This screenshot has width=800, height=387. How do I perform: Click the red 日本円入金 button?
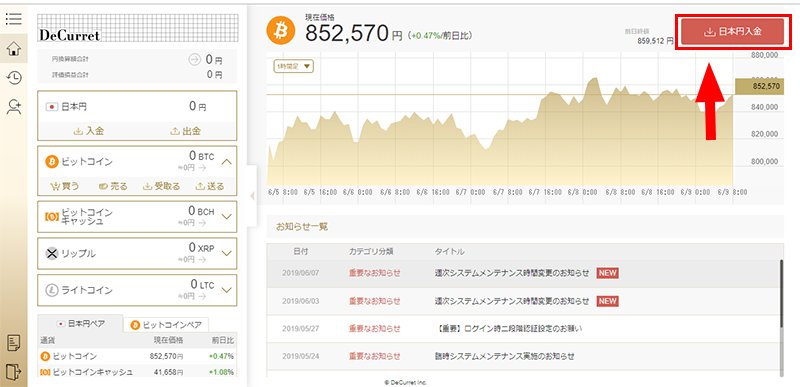[x=733, y=32]
